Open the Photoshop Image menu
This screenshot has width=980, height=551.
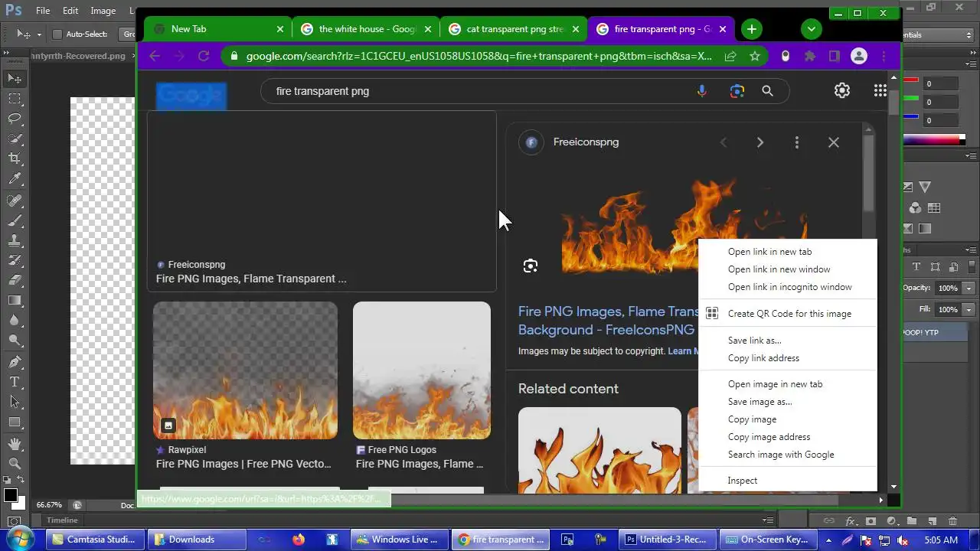coord(103,11)
